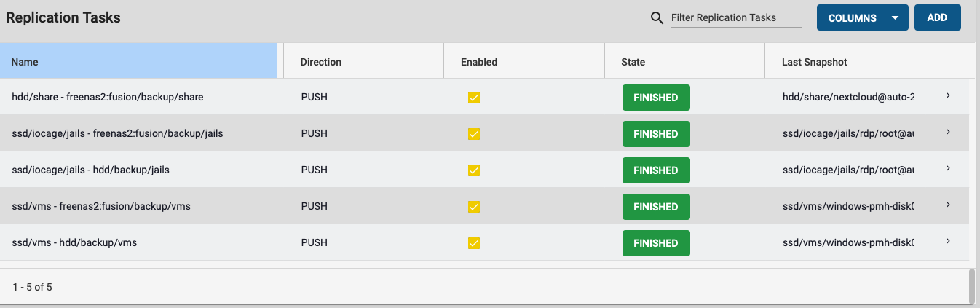Viewport: 980px width, 308px height.
Task: Expand the ssd/iocage/jails freenas2 row chevron
Action: 948,133
